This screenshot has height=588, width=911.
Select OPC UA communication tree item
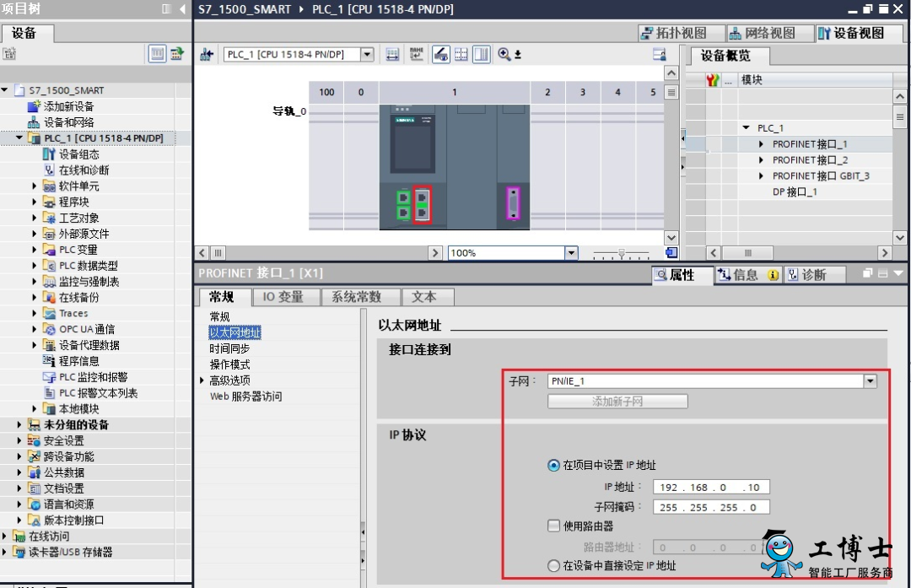point(87,330)
